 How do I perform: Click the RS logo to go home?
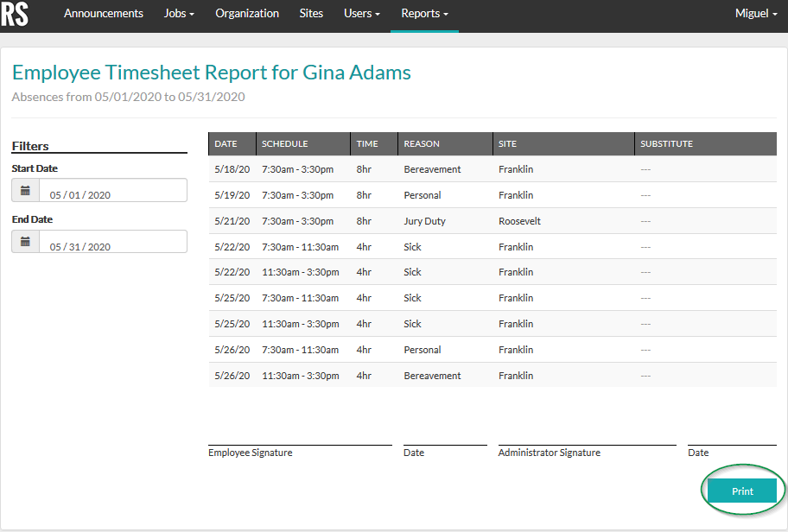click(16, 15)
